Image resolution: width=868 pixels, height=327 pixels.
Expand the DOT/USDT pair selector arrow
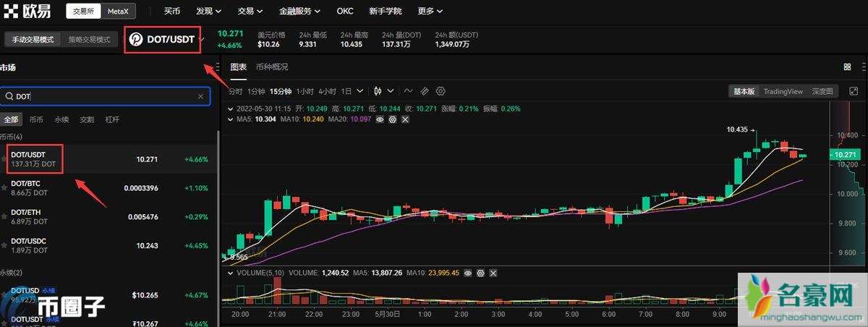203,38
